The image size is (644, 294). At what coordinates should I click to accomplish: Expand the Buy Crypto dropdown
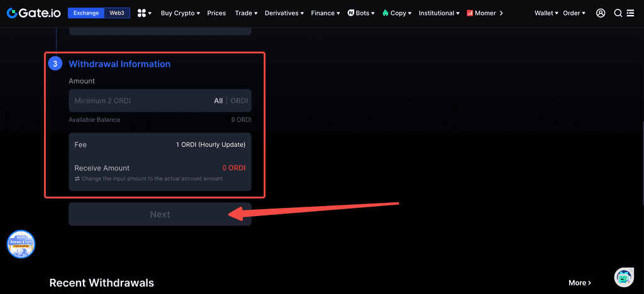pyautogui.click(x=180, y=13)
